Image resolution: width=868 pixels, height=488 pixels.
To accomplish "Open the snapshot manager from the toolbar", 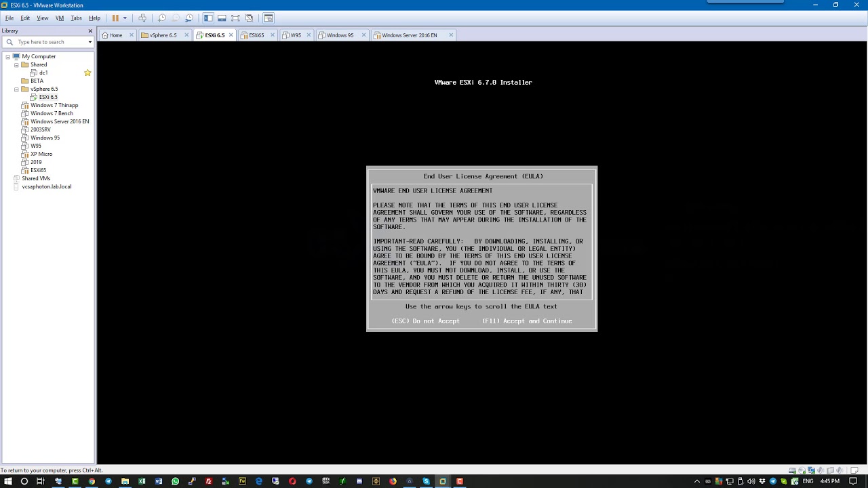I will click(x=189, y=18).
